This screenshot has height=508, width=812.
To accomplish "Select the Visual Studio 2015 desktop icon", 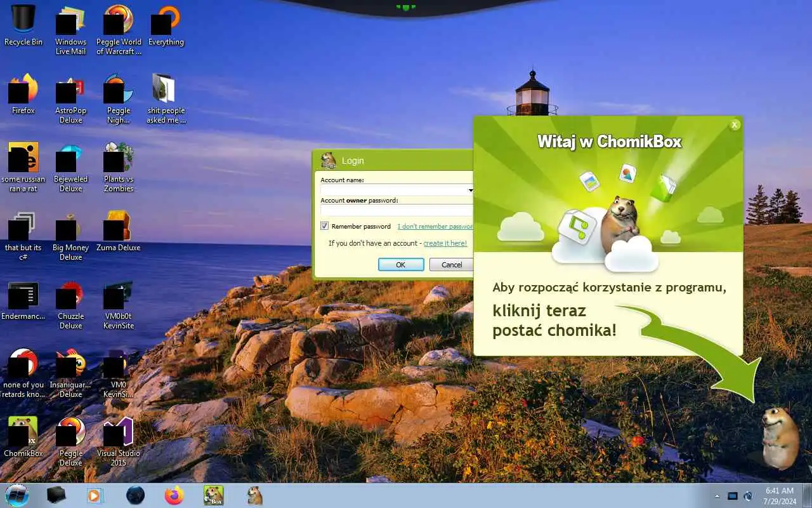I will pos(119,441).
